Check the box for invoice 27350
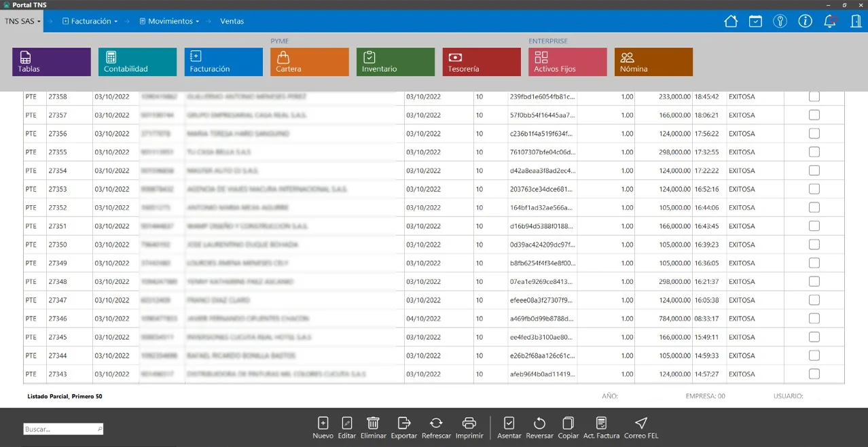This screenshot has width=868, height=447. click(x=814, y=245)
